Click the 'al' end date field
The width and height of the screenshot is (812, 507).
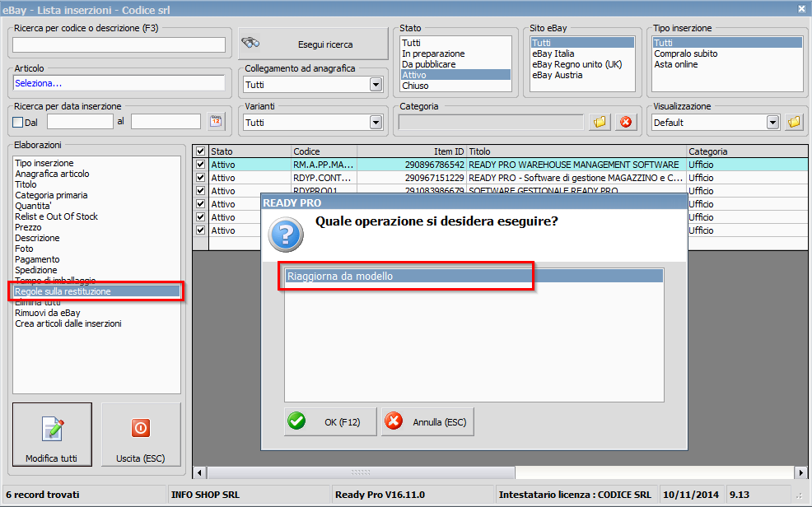pos(166,122)
